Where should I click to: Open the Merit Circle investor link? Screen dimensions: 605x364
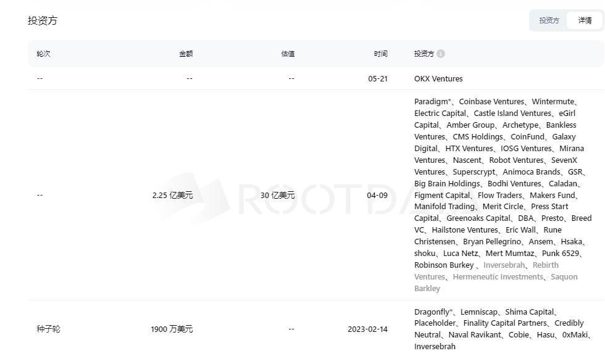503,206
